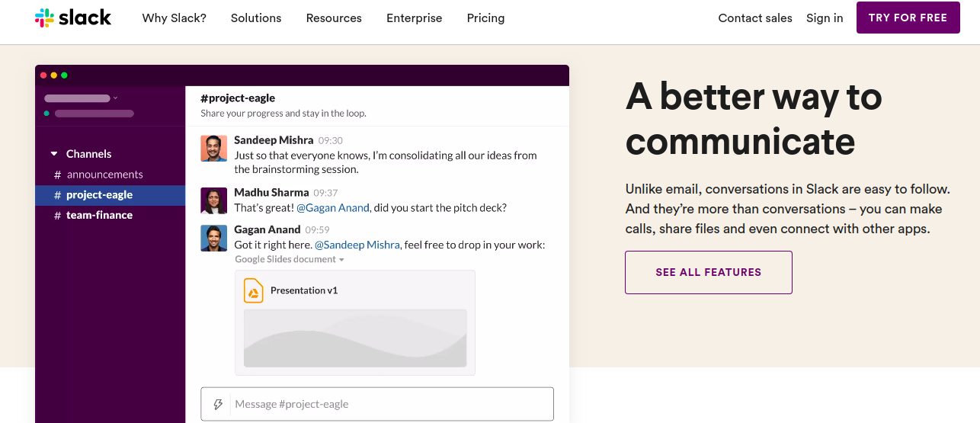Click the See All Features button

coord(708,272)
